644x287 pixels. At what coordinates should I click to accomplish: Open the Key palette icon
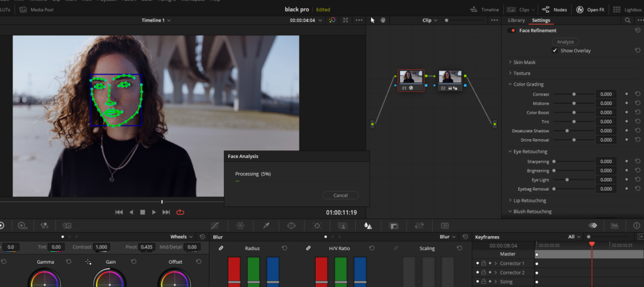pyautogui.click(x=394, y=225)
